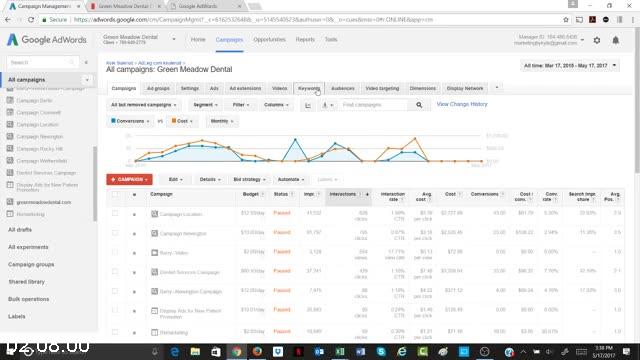Click the Campaign Location sidebar icon
The image size is (640, 360).
tap(10, 124)
